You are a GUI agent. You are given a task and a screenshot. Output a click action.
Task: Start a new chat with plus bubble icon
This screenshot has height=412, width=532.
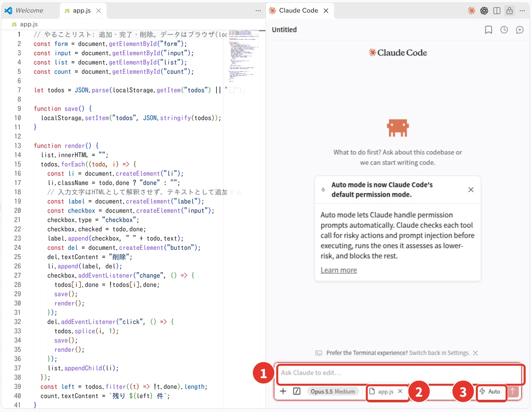click(x=520, y=30)
